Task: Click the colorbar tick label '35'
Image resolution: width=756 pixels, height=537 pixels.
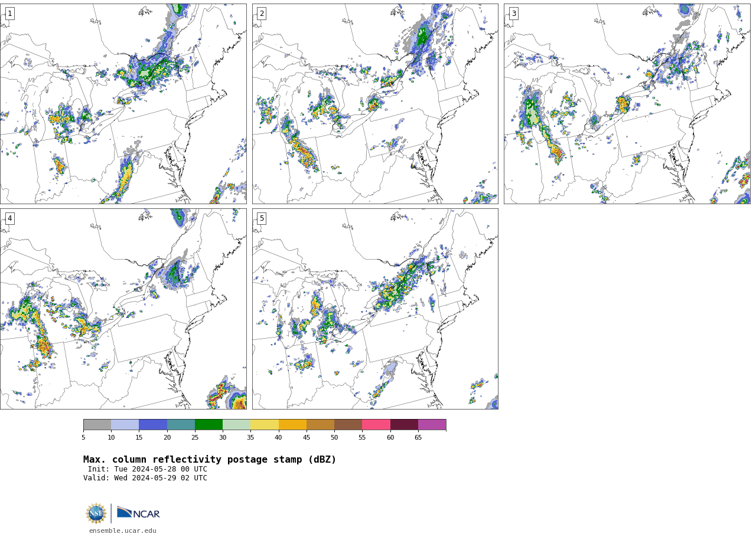Action: pos(250,438)
